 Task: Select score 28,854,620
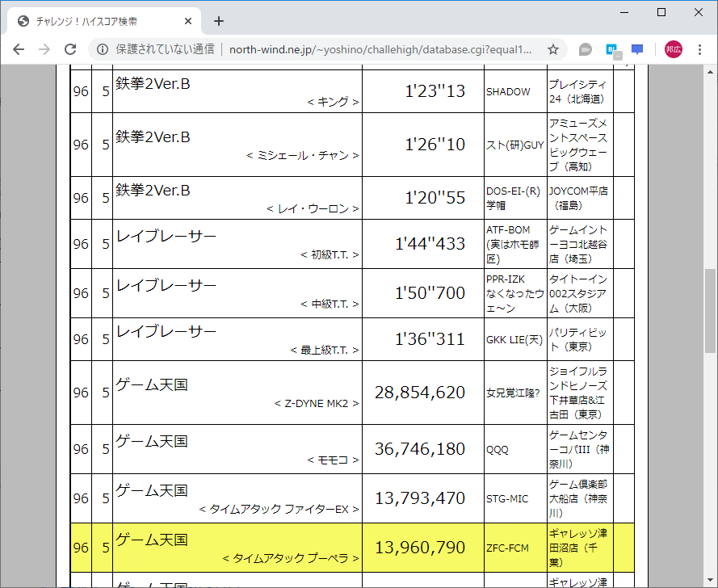click(x=420, y=393)
